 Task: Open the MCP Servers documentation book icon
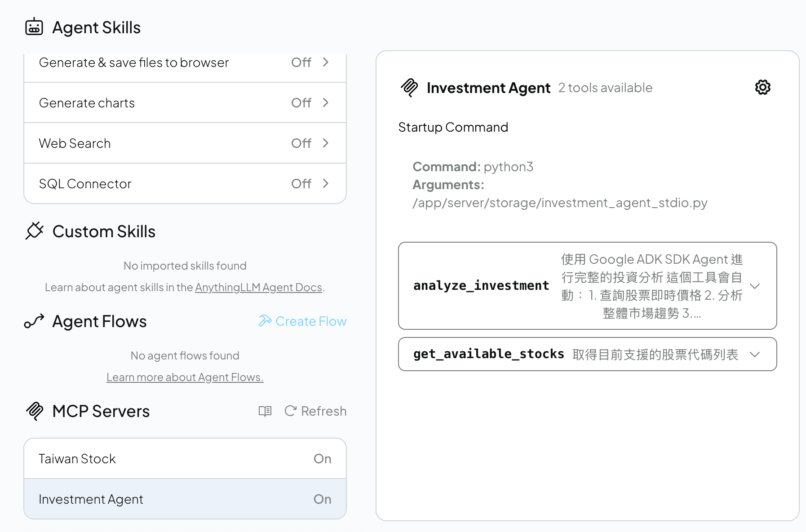pyautogui.click(x=265, y=411)
